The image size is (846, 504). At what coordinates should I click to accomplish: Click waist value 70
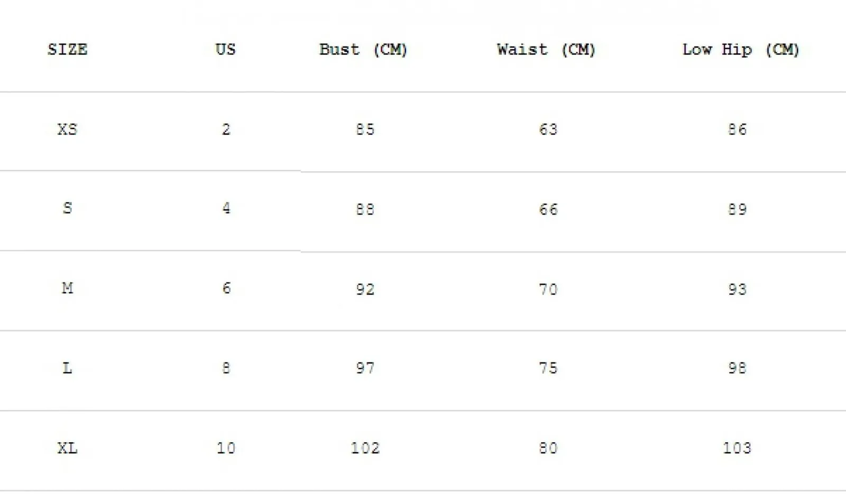pyautogui.click(x=548, y=289)
